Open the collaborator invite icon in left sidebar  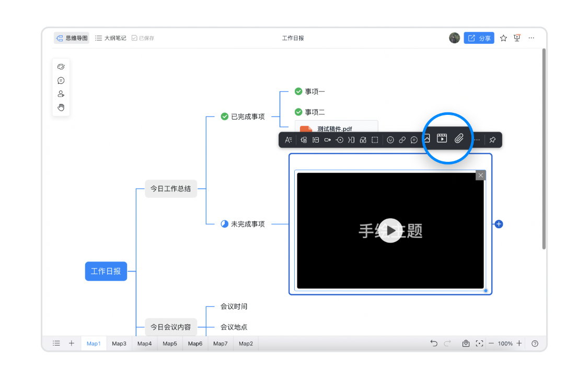[61, 94]
